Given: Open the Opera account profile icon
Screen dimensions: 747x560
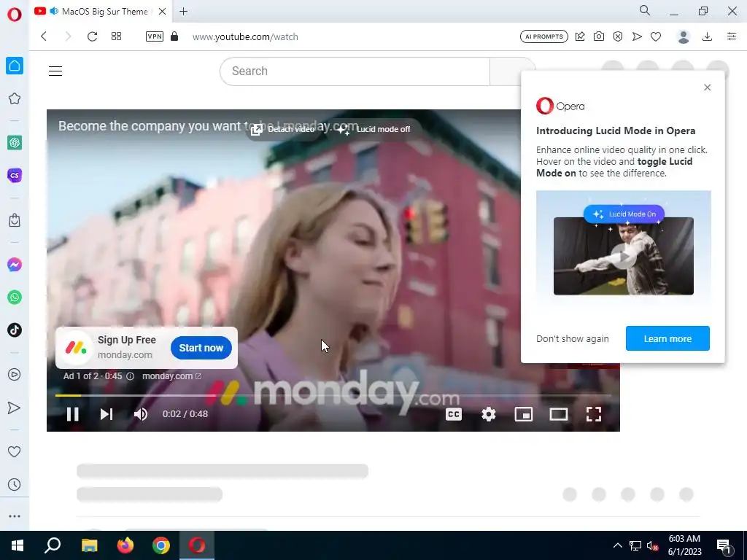Looking at the screenshot, I should click(684, 36).
